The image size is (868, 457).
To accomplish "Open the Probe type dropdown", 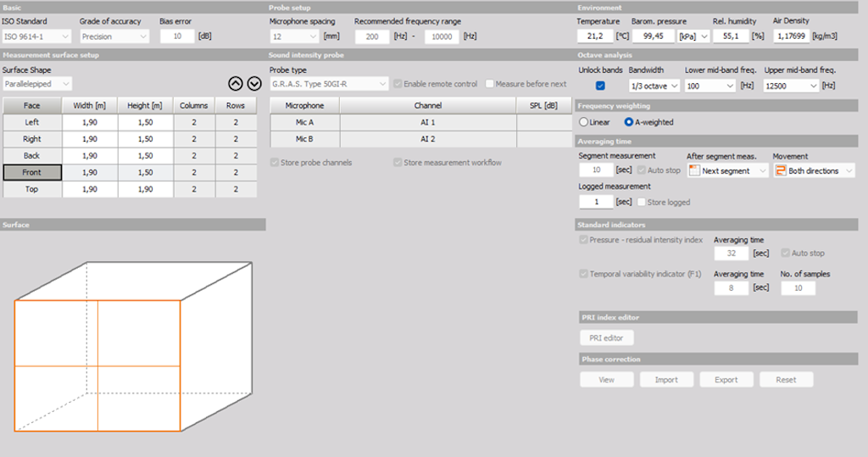I will (x=329, y=84).
